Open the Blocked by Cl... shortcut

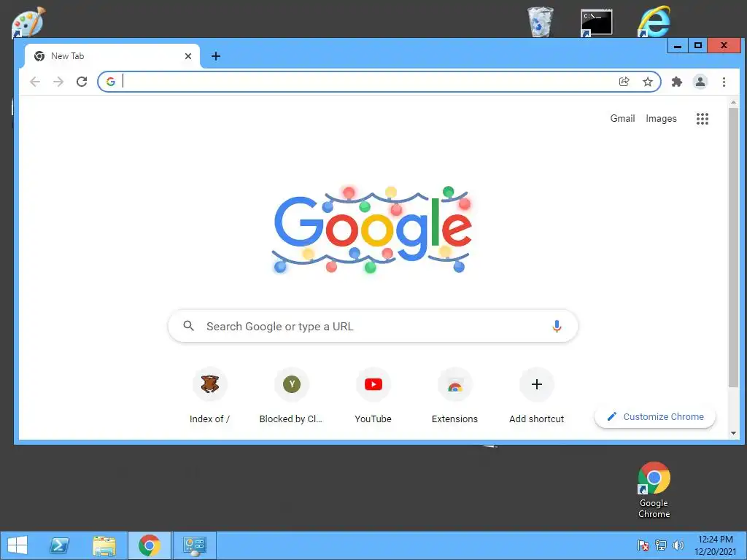coord(291,395)
